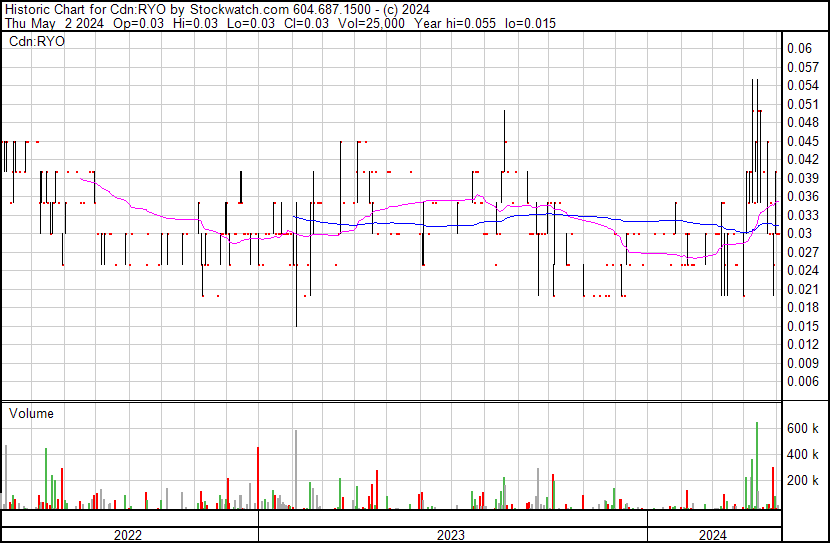Select the 2023 year label on timeline
The height and width of the screenshot is (543, 830).
tap(451, 535)
